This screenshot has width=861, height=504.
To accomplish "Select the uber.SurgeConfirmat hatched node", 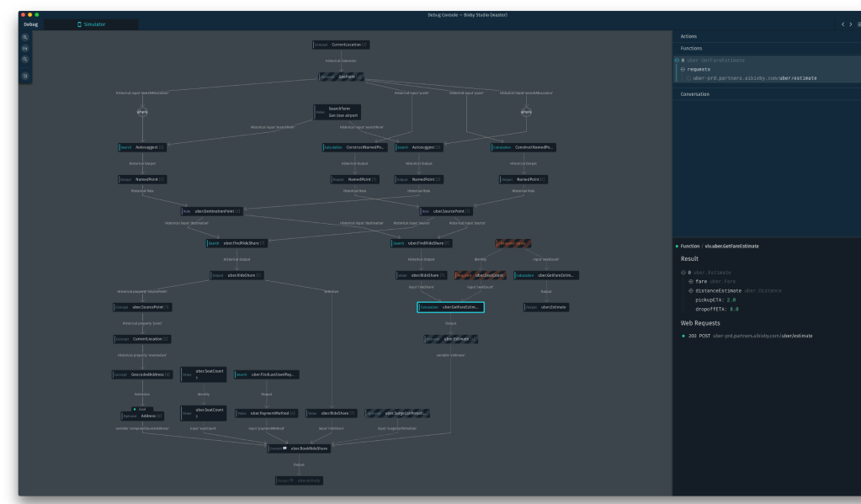I will (x=397, y=413).
